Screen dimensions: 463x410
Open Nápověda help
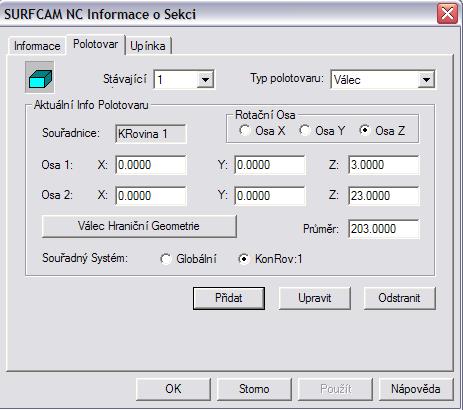coord(416,389)
